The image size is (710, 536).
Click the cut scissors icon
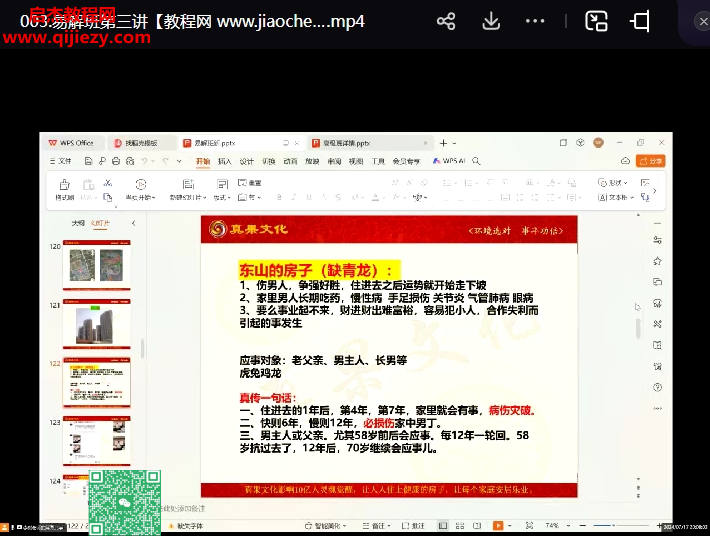(x=108, y=183)
